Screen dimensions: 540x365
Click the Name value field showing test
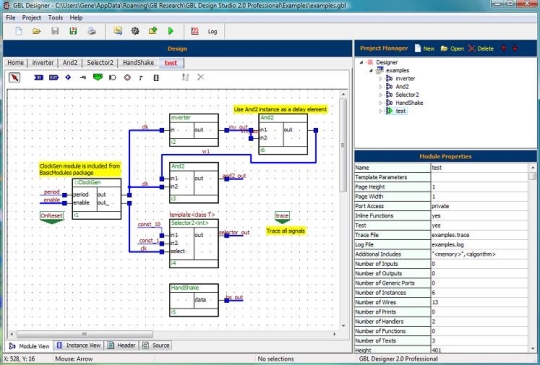click(479, 168)
